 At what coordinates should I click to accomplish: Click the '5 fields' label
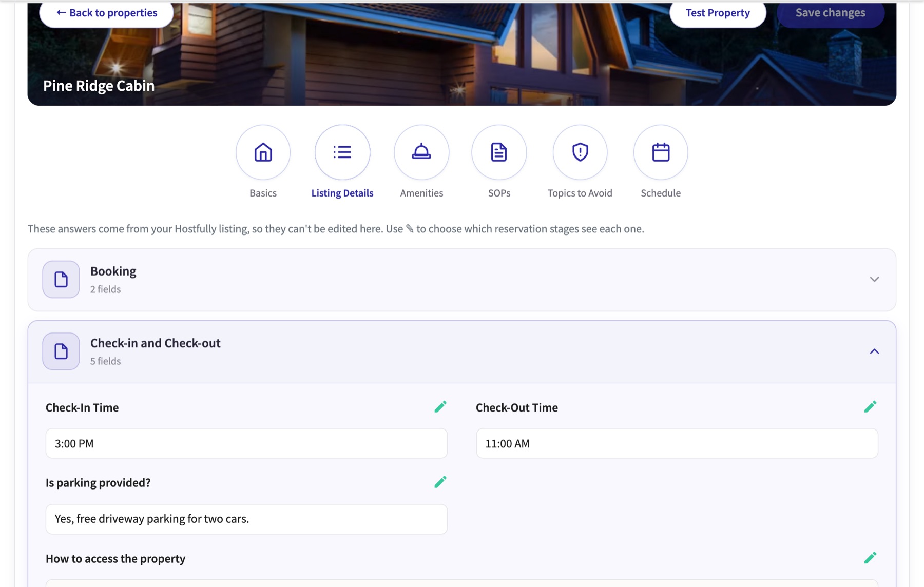click(x=106, y=361)
